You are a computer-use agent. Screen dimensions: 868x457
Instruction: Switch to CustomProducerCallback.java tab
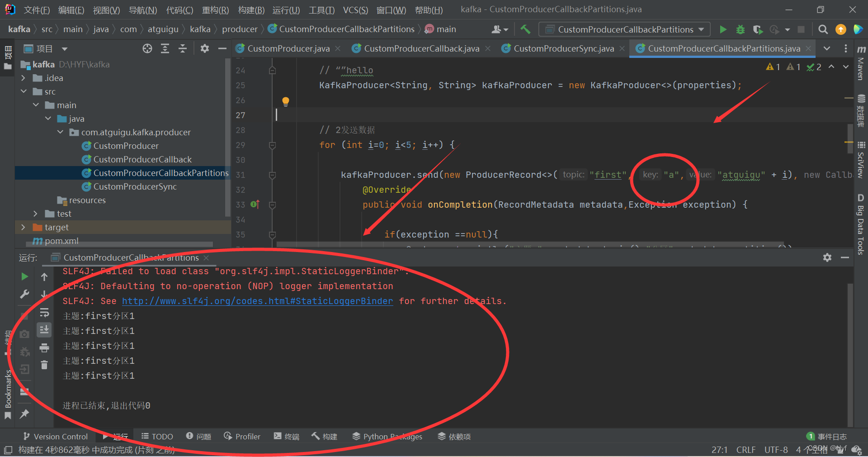(421, 48)
